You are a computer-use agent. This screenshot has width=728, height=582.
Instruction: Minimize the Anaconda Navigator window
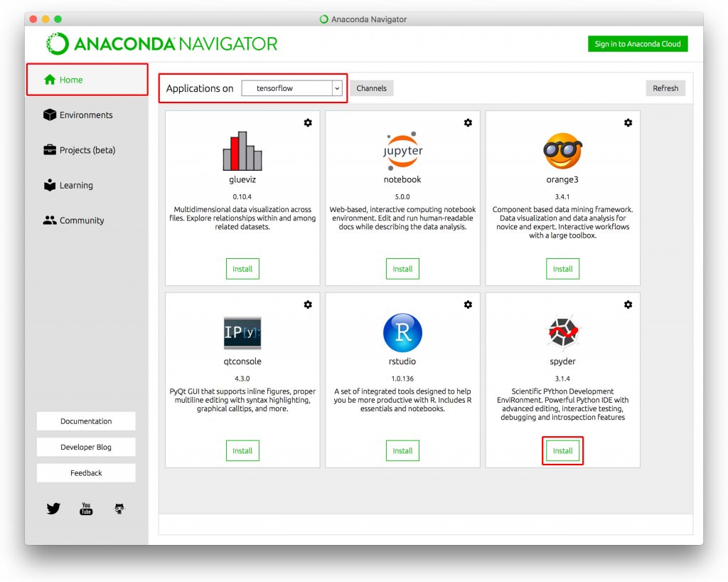tap(45, 19)
